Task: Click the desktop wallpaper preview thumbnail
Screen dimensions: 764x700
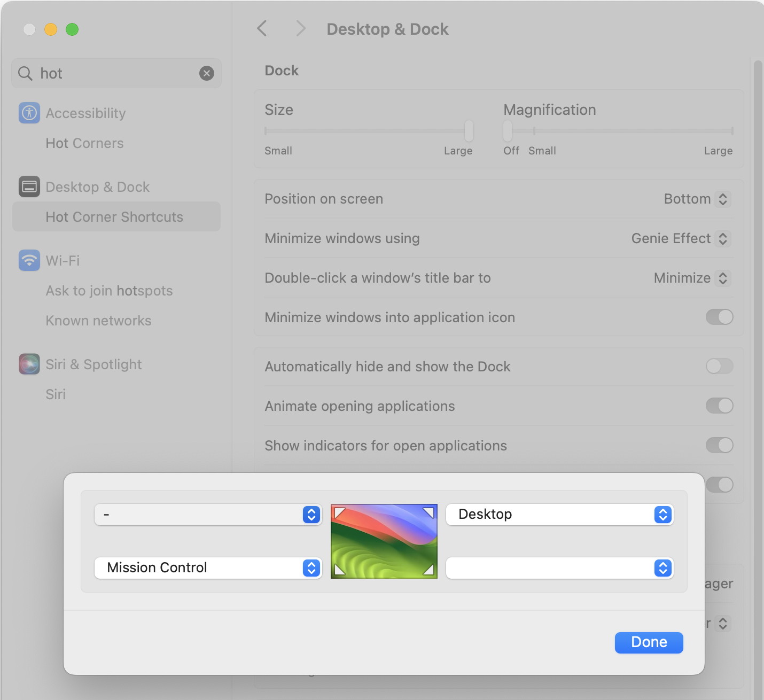Action: click(384, 541)
